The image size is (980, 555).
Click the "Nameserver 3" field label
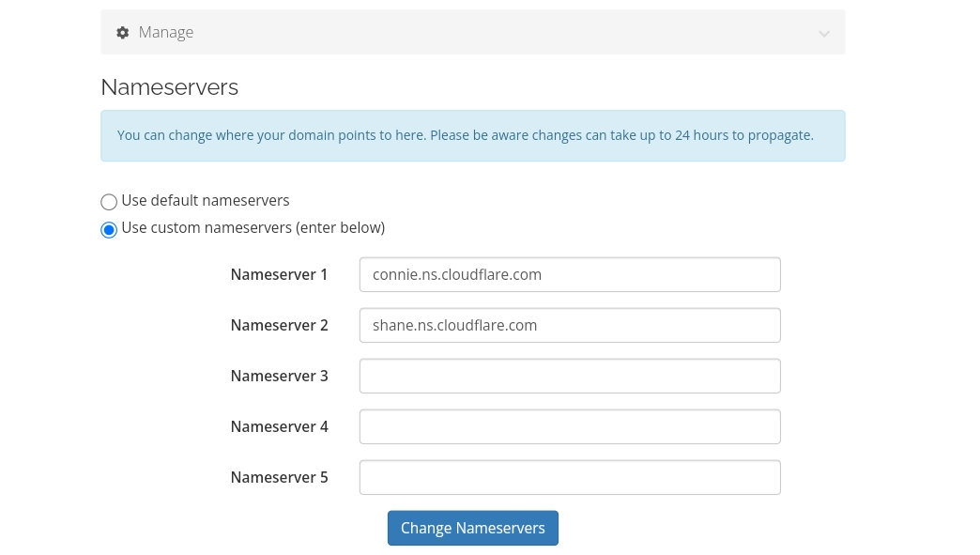(279, 377)
